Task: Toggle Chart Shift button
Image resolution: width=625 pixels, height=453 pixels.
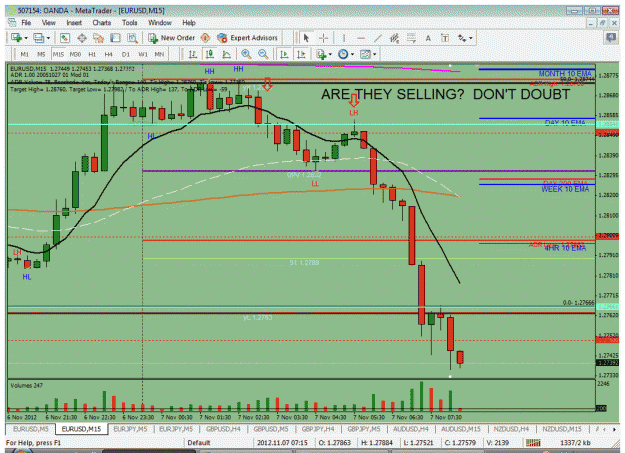Action: pyautogui.click(x=301, y=54)
